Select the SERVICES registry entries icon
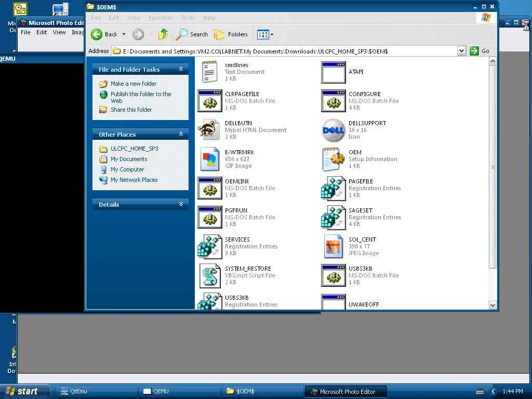Screen dimensions: 532x399 [210, 247]
